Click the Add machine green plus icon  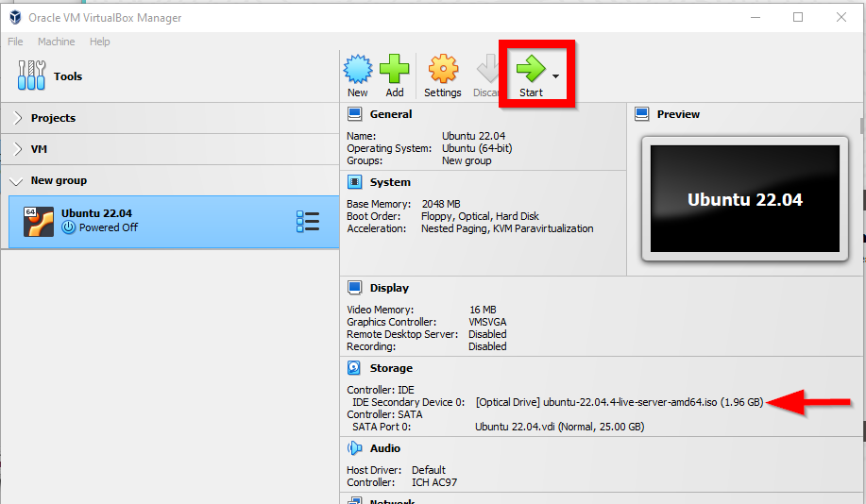(395, 69)
